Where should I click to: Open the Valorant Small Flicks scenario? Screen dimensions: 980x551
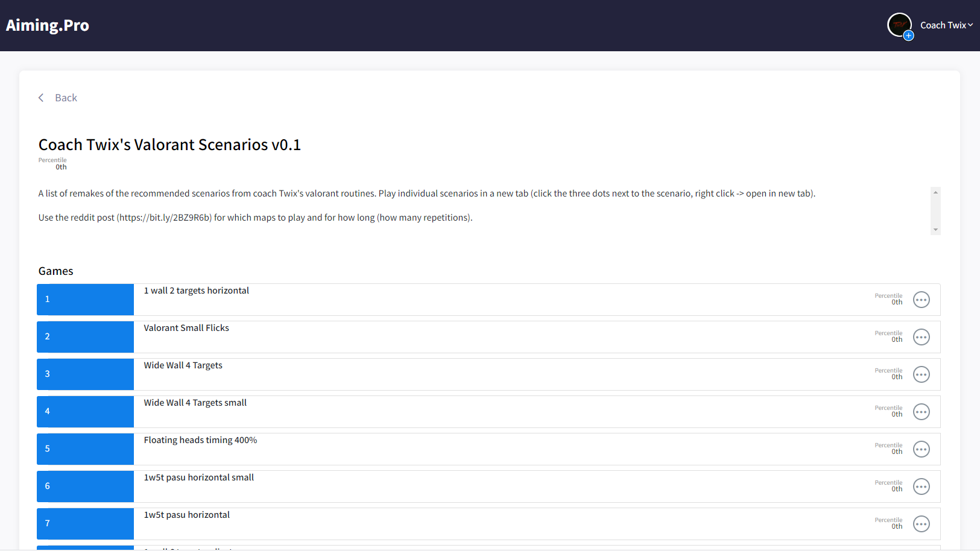click(186, 328)
